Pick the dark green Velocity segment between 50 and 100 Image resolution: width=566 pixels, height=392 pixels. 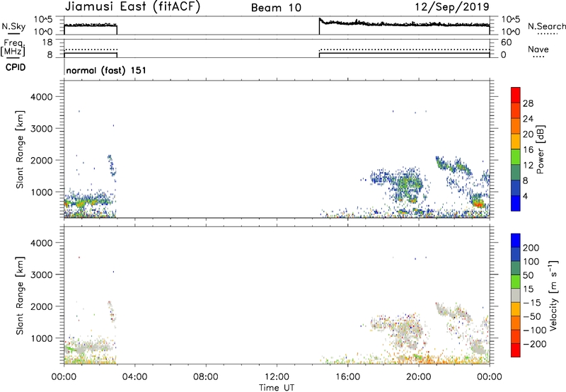click(516, 268)
